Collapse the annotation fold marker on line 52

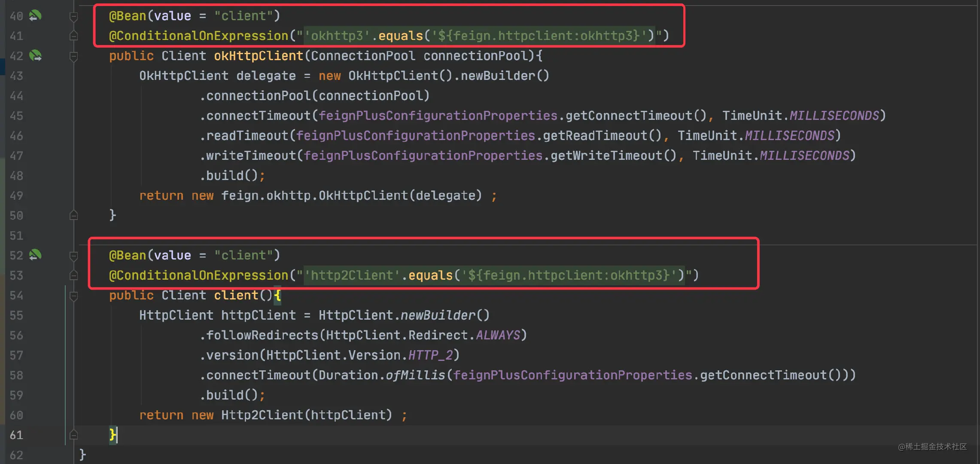click(x=73, y=256)
